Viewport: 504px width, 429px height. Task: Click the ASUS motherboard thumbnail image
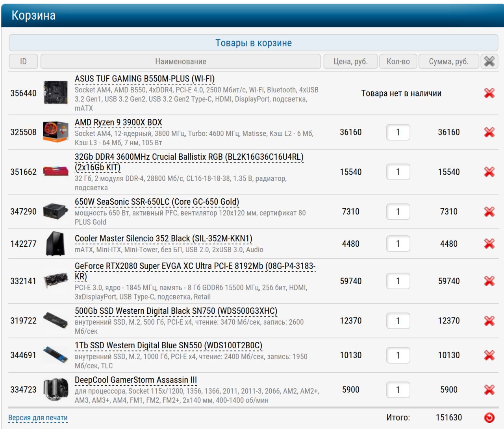pos(56,92)
